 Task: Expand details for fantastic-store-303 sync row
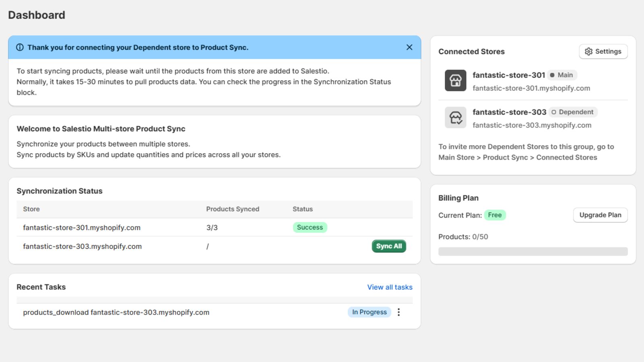[388, 246]
